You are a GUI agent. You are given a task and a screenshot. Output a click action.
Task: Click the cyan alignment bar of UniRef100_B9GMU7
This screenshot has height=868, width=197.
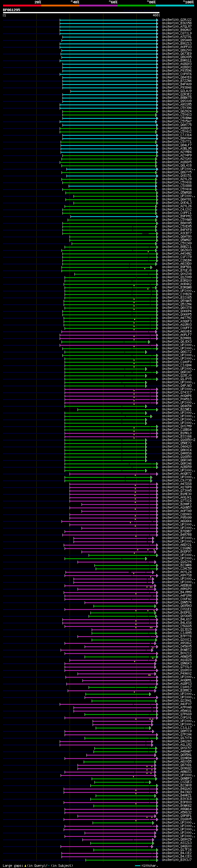(109, 30)
